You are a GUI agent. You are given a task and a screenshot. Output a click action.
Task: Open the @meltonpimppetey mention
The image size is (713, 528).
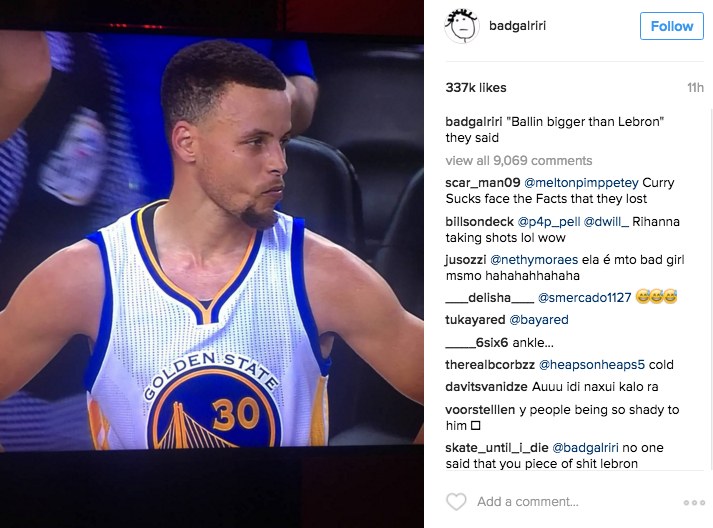[581, 183]
